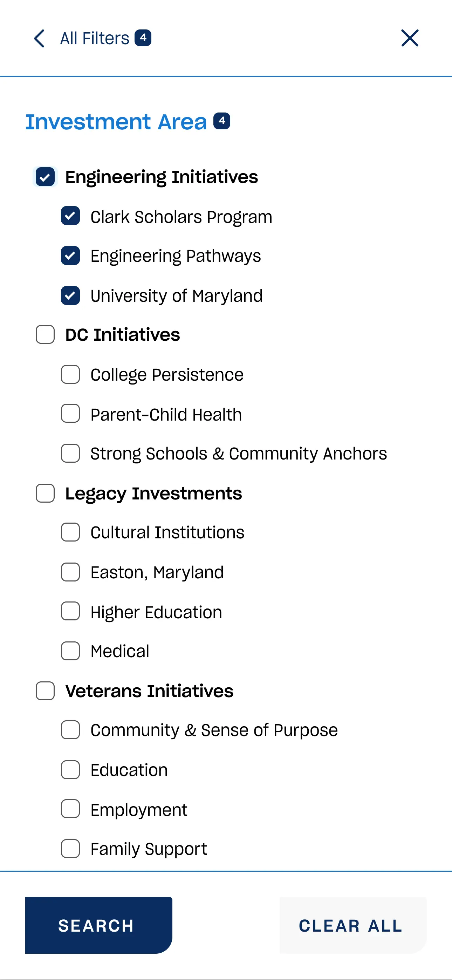
Task: Select Easton, Maryland
Action: click(70, 572)
